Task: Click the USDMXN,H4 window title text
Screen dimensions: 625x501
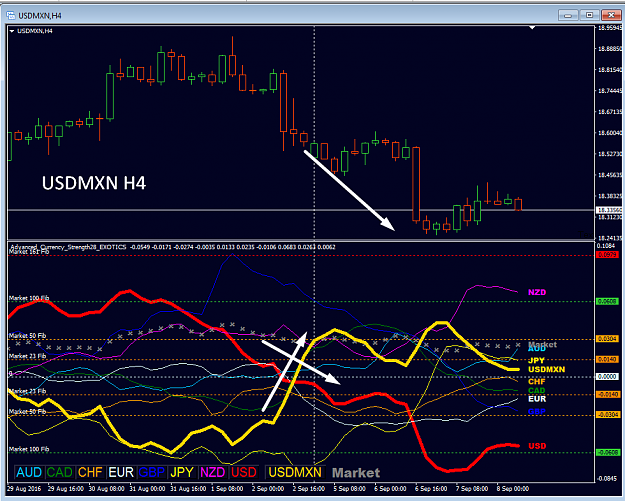Action: 40,16
